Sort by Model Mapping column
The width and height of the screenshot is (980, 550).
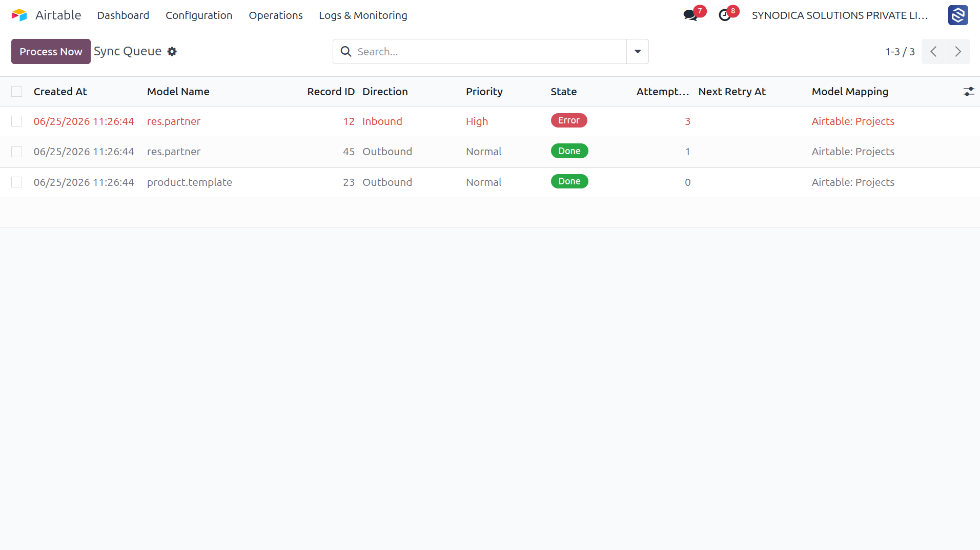click(850, 92)
